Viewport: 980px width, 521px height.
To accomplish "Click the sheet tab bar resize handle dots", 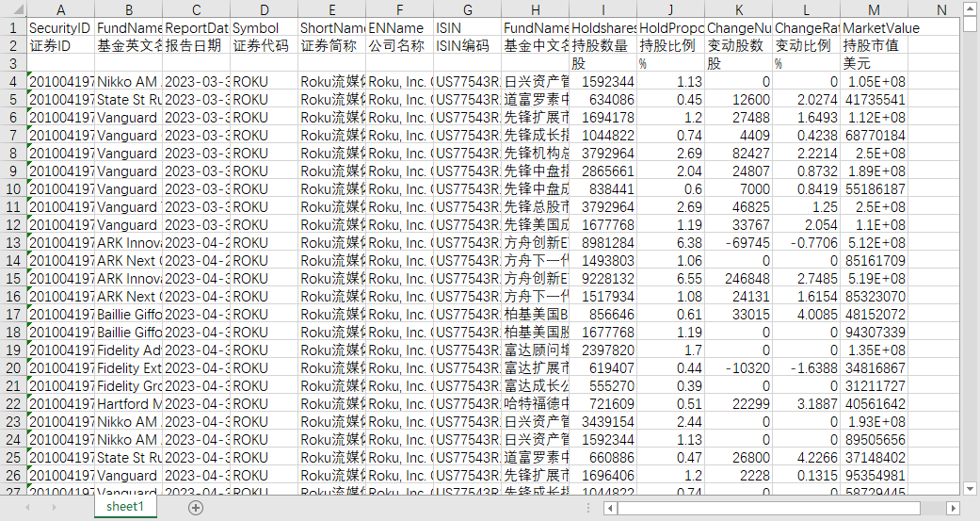I will pos(588,508).
